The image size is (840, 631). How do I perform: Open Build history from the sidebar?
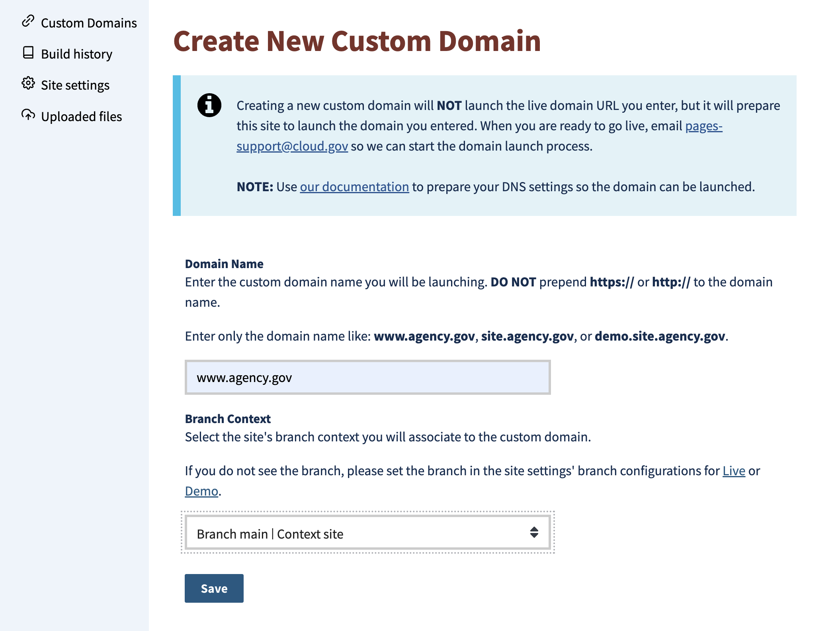click(x=76, y=54)
